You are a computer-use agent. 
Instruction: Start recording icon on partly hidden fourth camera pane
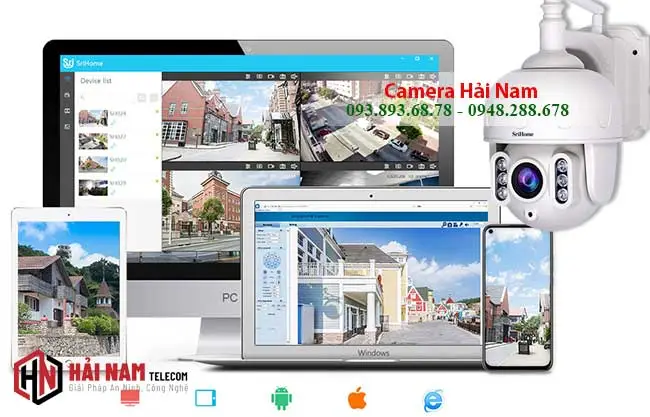point(410,166)
